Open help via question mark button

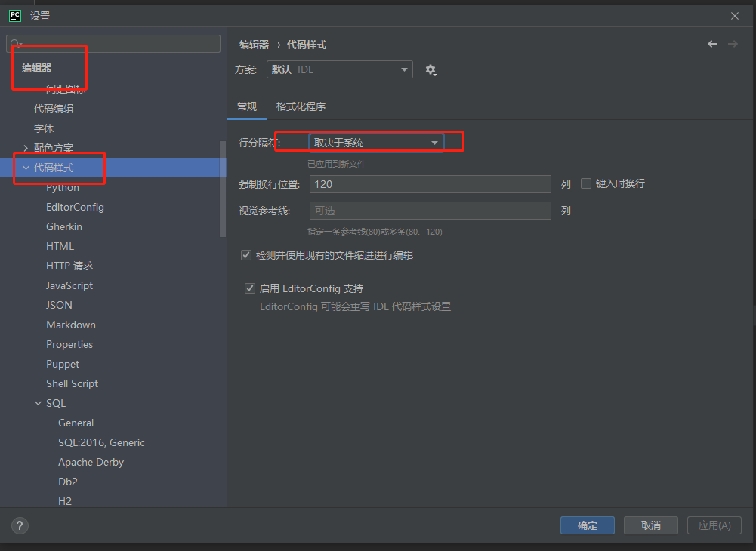[x=20, y=525]
